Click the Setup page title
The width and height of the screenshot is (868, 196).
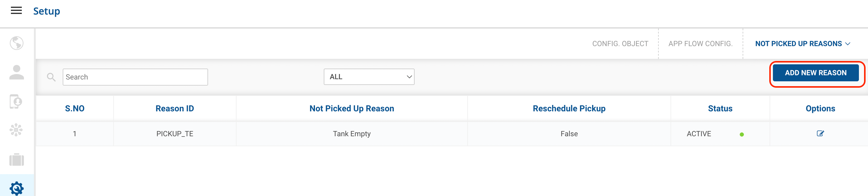(x=47, y=11)
